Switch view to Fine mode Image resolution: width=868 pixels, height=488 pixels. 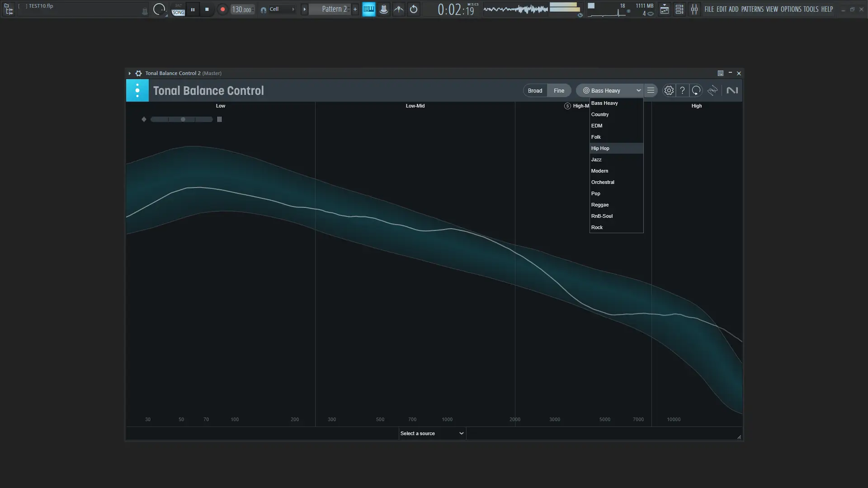(x=559, y=90)
